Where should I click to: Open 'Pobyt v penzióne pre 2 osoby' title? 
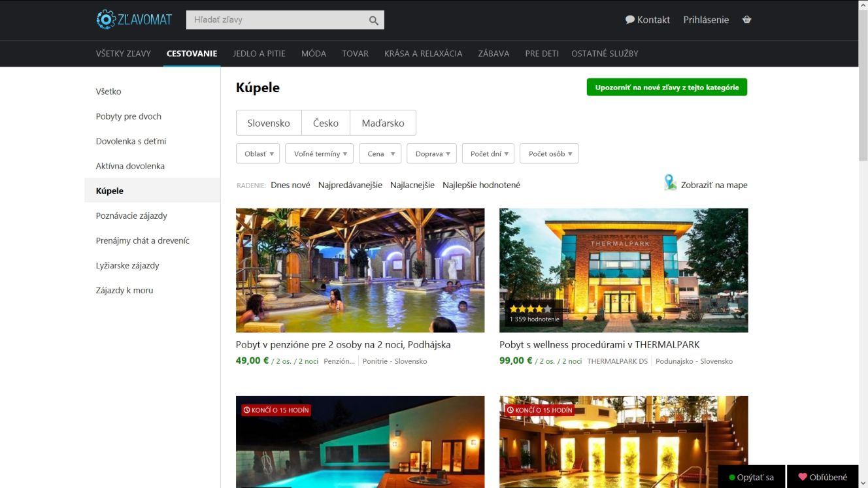tap(343, 344)
